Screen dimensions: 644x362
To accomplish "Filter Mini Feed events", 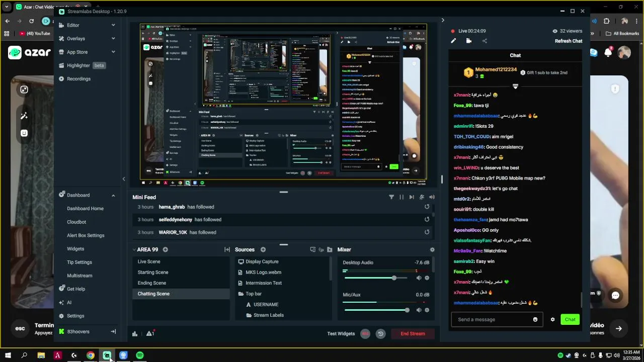I will [391, 197].
